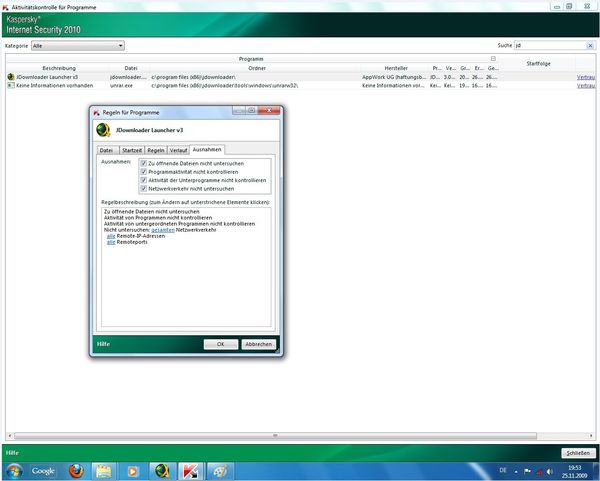Viewport: 600px width, 481px height.
Task: Switch to the Regeln tab
Action: point(156,150)
